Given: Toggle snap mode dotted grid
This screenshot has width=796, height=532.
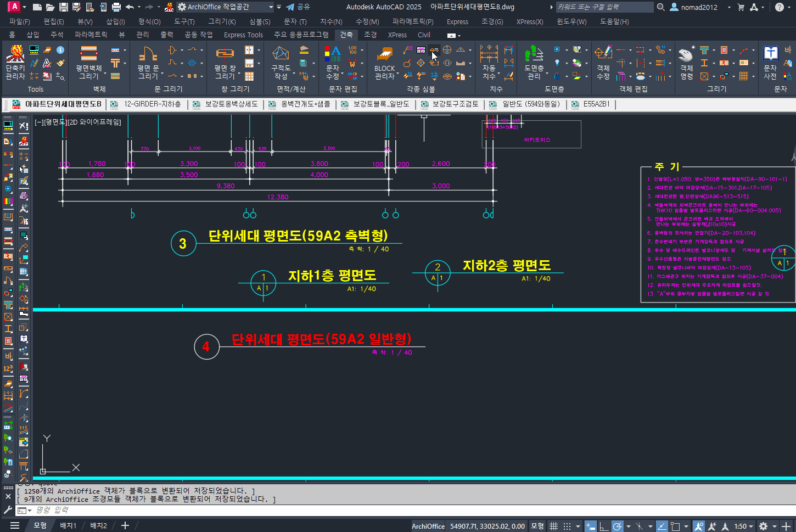Looking at the screenshot, I should click(567, 526).
